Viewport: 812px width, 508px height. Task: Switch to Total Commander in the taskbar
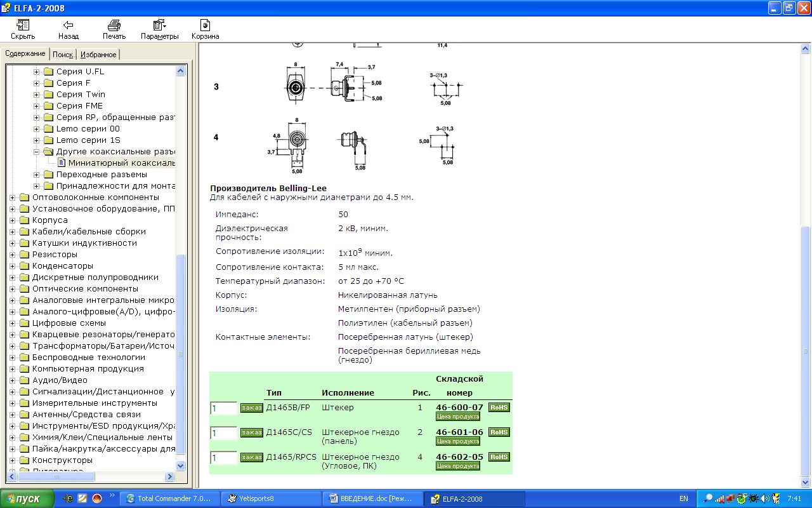[171, 498]
